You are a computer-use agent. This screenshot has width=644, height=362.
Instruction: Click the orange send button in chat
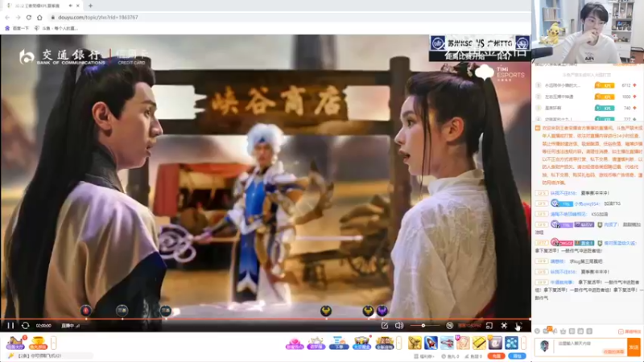coord(634,347)
